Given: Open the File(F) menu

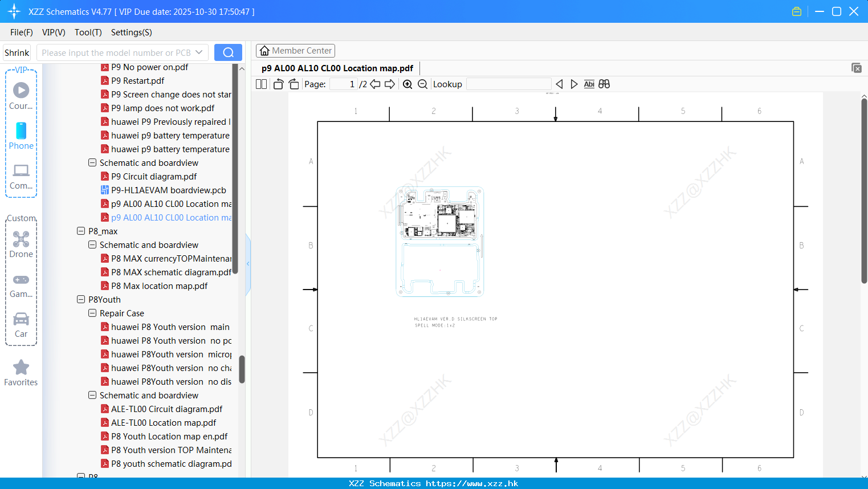Looking at the screenshot, I should (x=22, y=32).
